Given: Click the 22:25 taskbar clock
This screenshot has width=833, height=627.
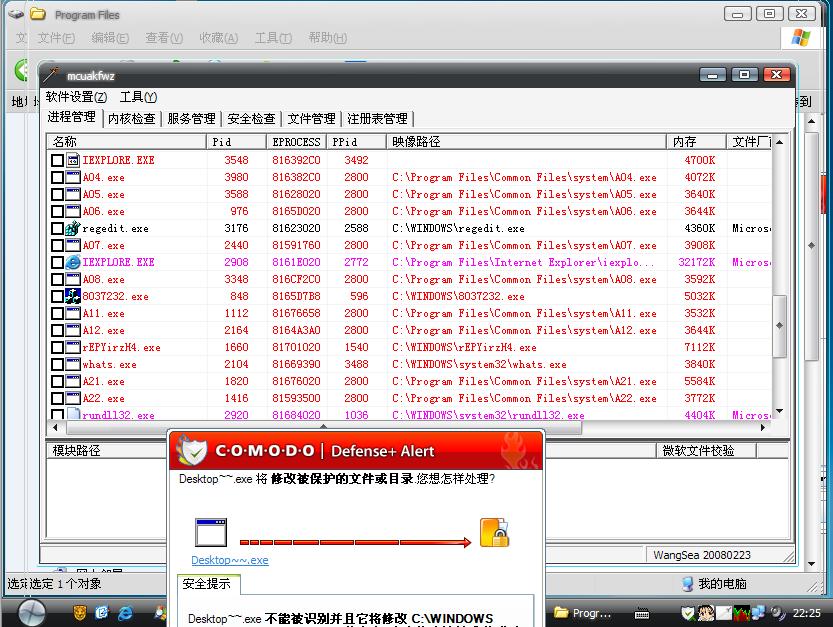Looking at the screenshot, I should click(x=807, y=613).
